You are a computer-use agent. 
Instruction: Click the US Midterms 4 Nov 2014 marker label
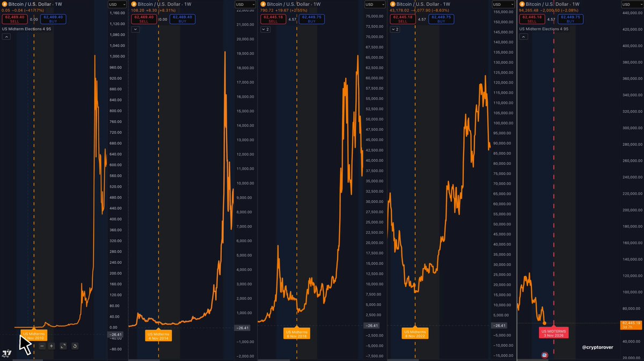tap(158, 335)
